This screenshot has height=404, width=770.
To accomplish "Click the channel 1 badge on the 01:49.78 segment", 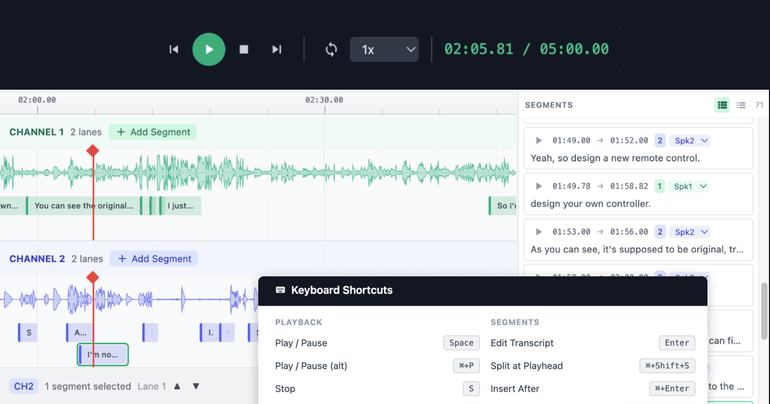I will pos(660,186).
